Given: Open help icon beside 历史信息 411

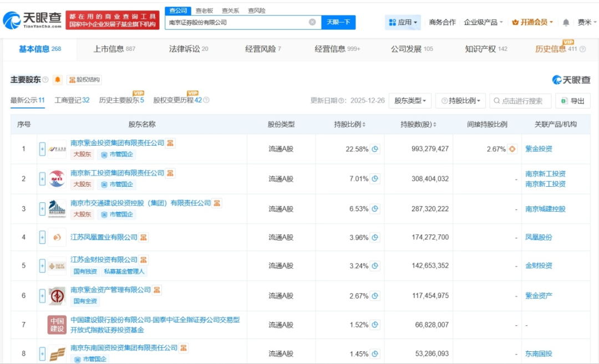Looking at the screenshot, I should tap(582, 49).
